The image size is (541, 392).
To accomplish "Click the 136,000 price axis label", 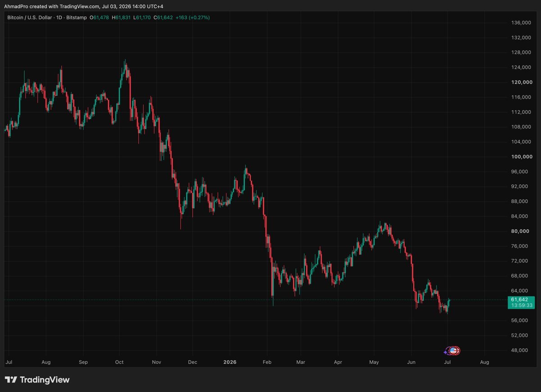I will tap(522, 23).
